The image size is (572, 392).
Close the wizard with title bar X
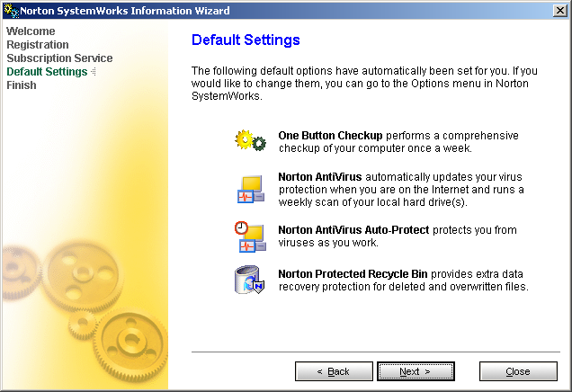click(x=560, y=11)
